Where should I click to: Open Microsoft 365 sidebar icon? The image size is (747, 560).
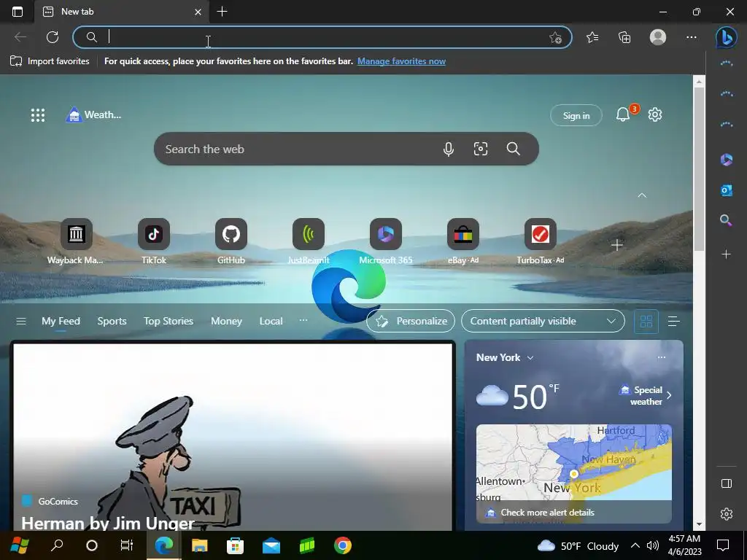point(726,160)
